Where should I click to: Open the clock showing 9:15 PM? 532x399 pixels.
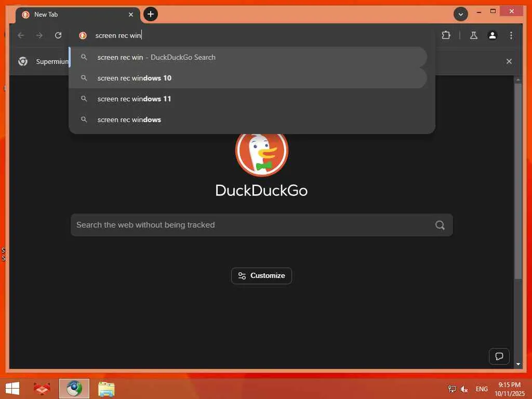click(509, 389)
